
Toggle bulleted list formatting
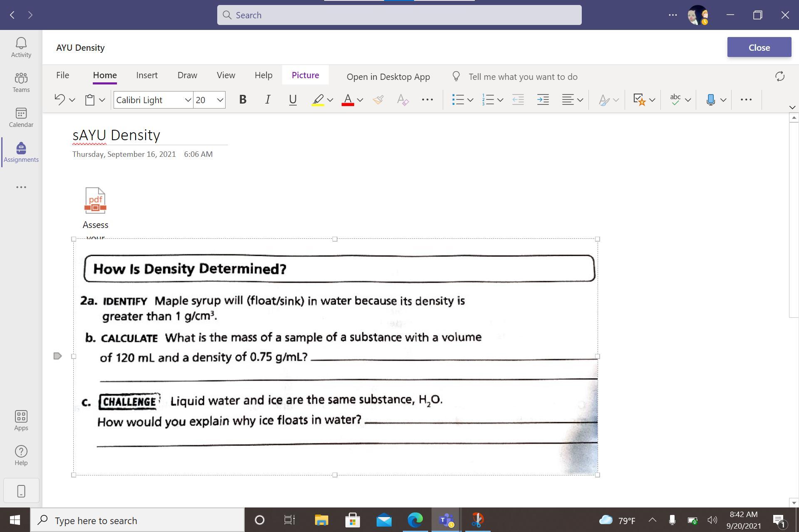coord(458,100)
